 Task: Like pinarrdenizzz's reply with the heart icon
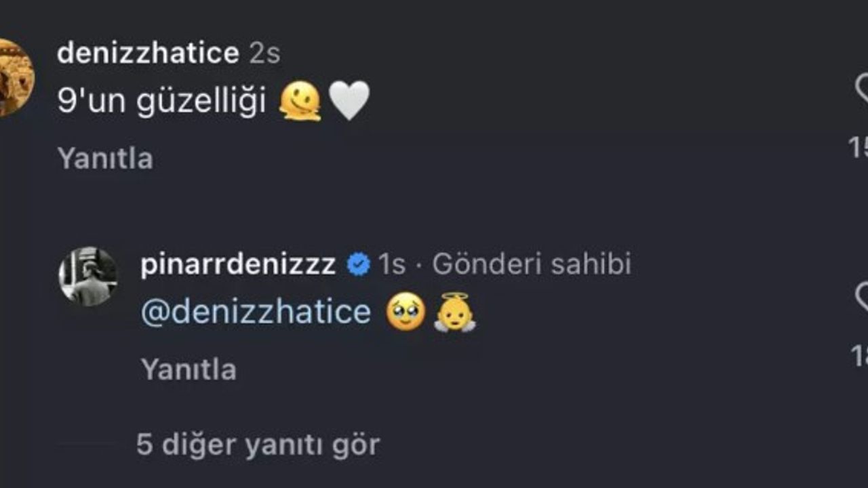coord(862,297)
